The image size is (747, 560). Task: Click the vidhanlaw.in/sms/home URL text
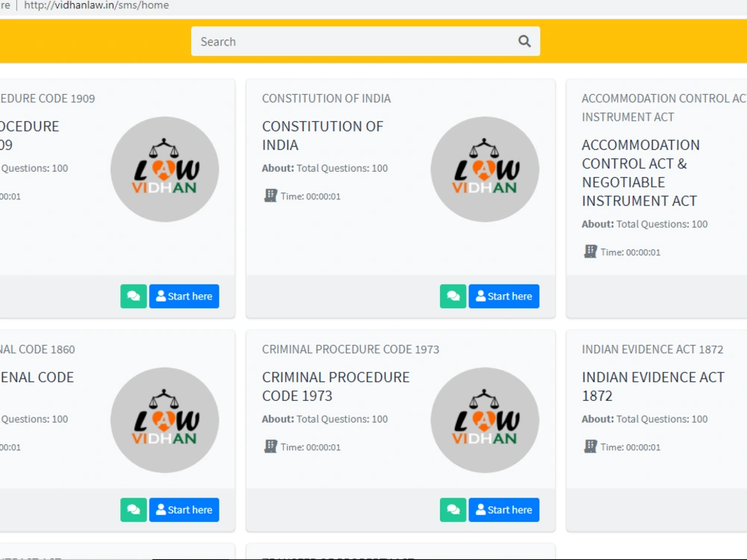point(96,5)
